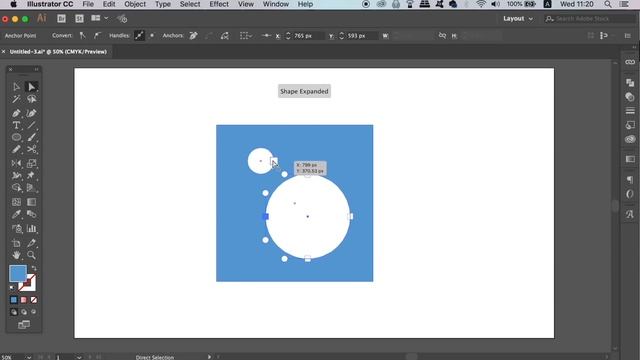Select the Puppet Warp pin tool
This screenshot has width=640, height=360.
(31, 176)
